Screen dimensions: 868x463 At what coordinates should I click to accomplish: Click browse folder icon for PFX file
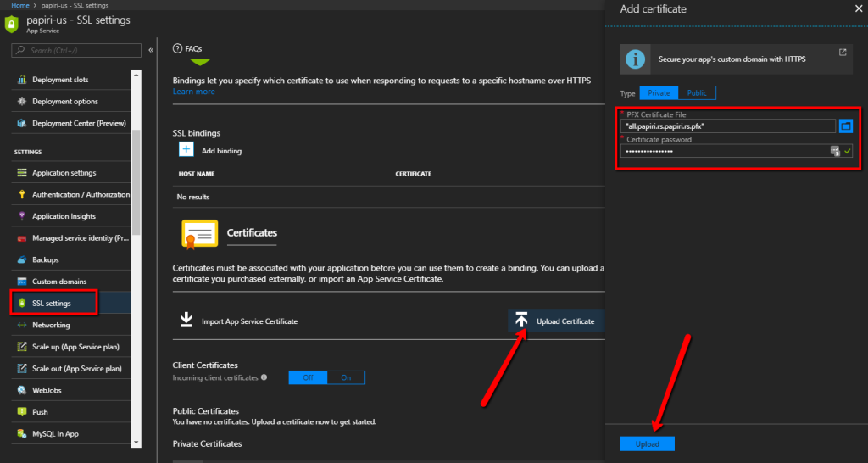click(x=845, y=126)
